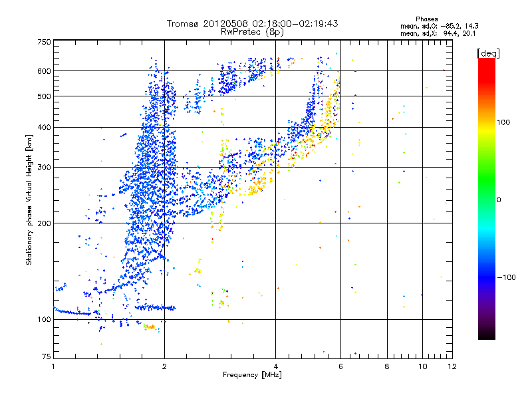This screenshot has width=532, height=399.
Task: Click the colorbar tick label "100"
Action: pyautogui.click(x=503, y=122)
